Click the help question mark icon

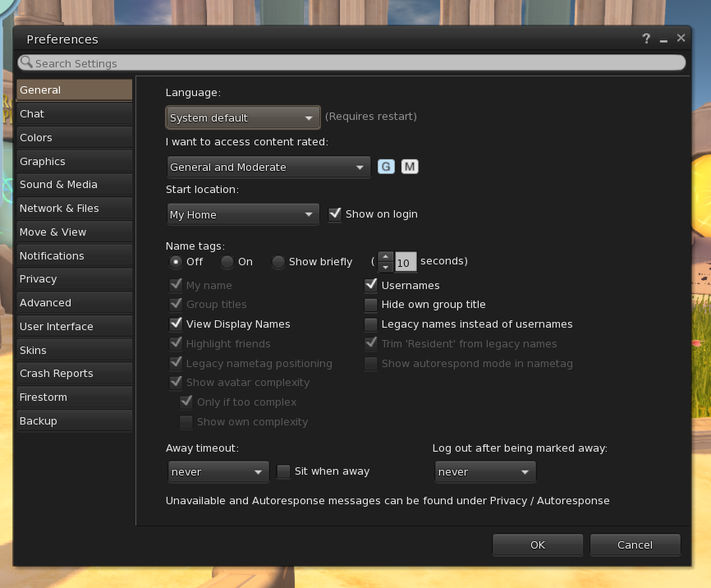point(646,39)
